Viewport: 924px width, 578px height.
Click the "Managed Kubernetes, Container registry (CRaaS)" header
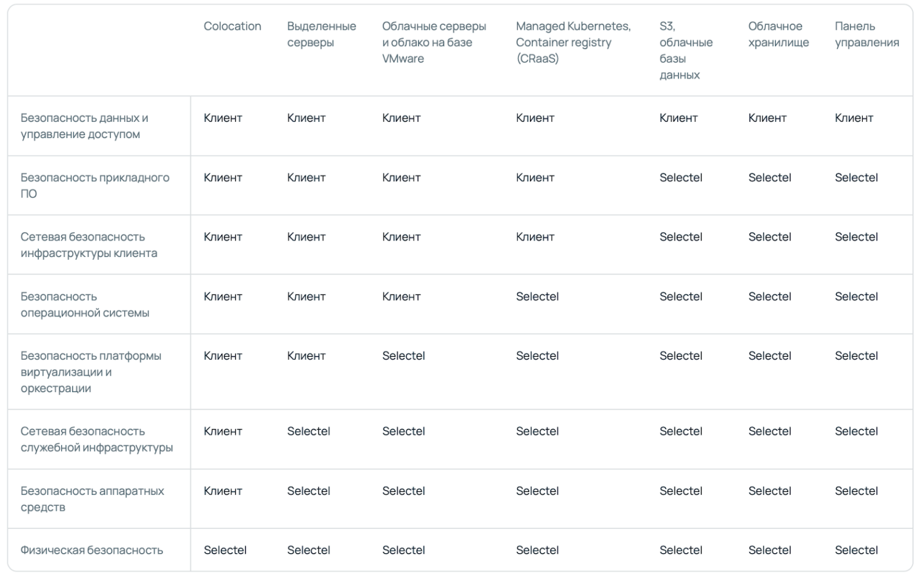click(573, 42)
